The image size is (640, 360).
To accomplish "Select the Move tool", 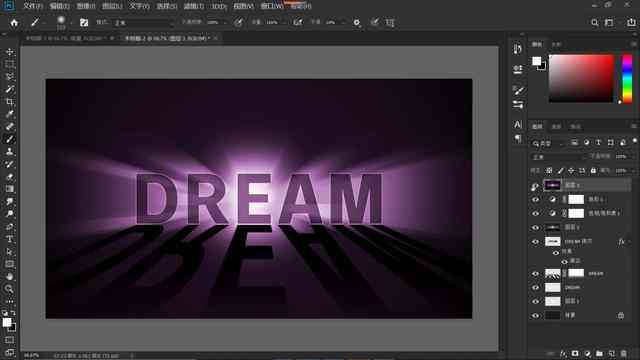I will [9, 52].
